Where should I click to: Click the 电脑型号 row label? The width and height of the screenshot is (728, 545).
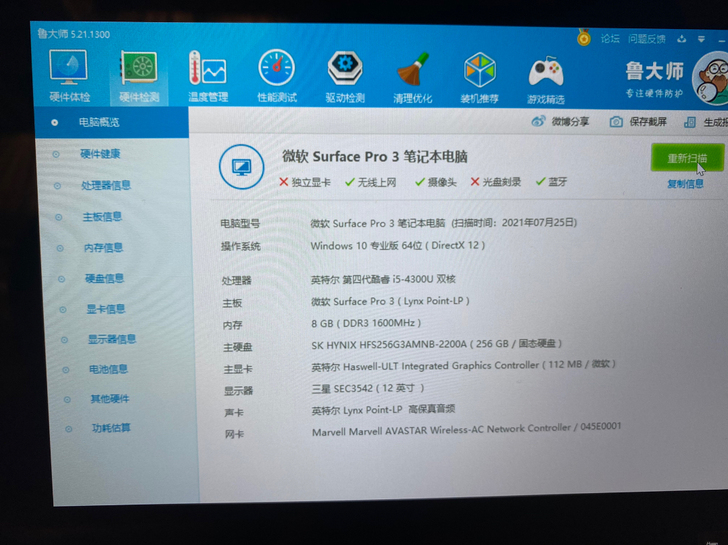coord(240,224)
